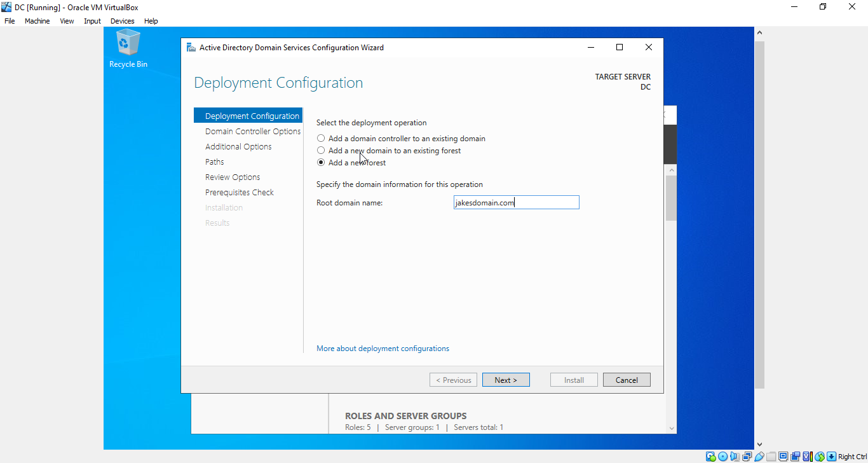
Task: Click the Roles and Server Groups scroll-down chevron
Action: [x=672, y=428]
